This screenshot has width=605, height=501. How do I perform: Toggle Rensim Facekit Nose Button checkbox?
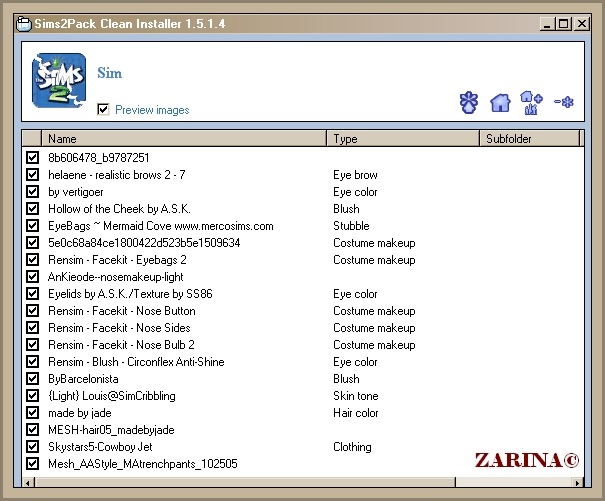pyautogui.click(x=32, y=310)
